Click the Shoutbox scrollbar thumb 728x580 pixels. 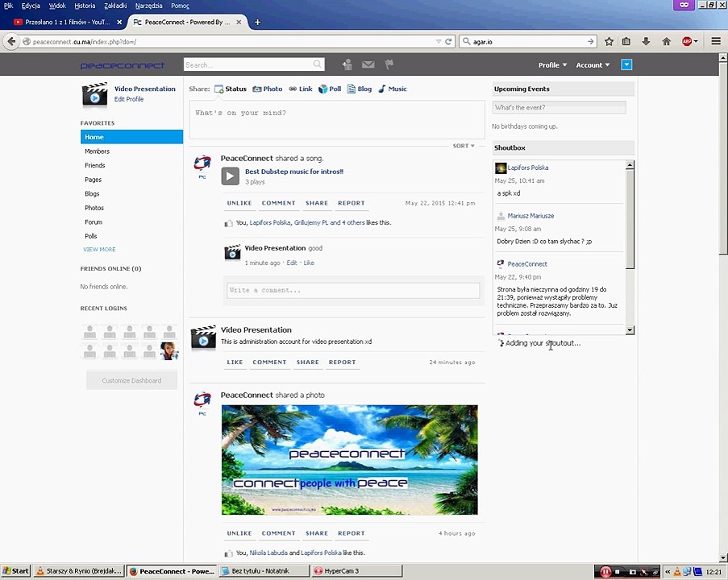(x=630, y=218)
